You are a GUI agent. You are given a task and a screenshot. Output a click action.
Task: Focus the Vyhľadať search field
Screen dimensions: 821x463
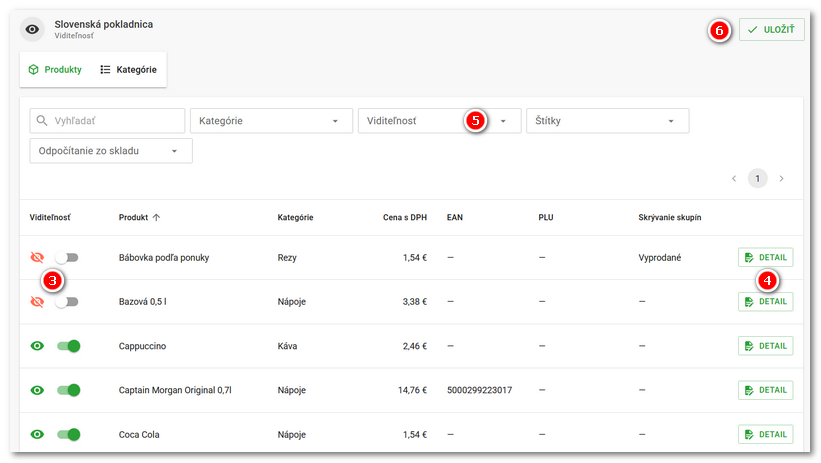107,120
